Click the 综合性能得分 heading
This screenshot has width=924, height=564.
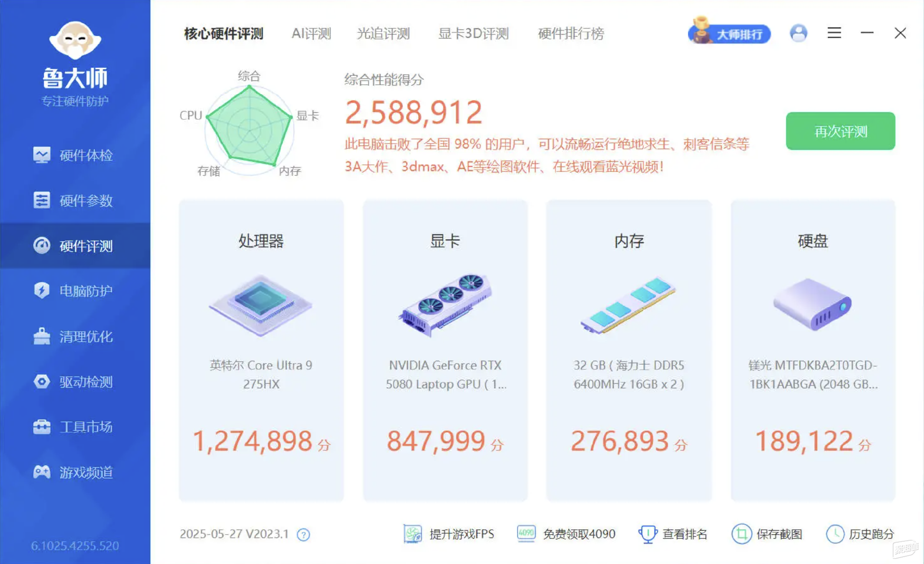[384, 79]
